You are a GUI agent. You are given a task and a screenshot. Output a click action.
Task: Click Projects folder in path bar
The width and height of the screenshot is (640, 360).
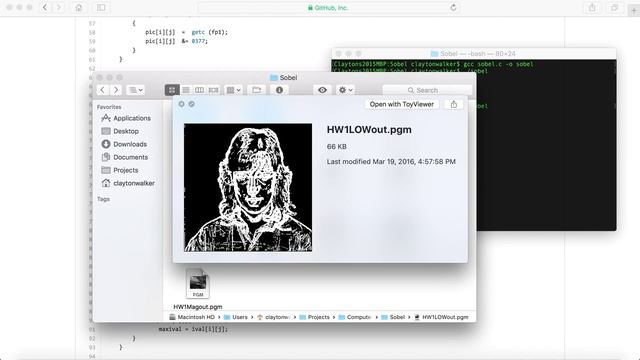[314, 317]
